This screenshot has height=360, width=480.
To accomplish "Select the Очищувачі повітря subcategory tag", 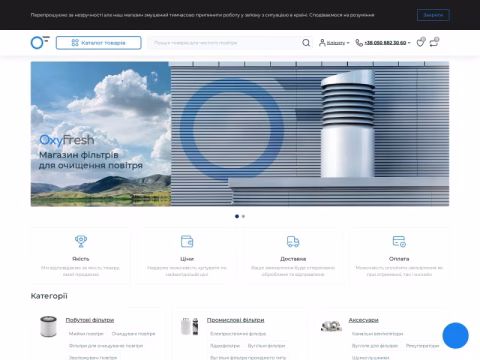I will (x=133, y=334).
